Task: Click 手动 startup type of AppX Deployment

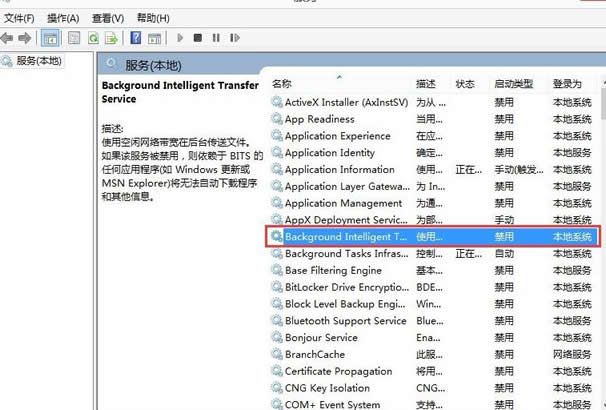Action: click(504, 220)
